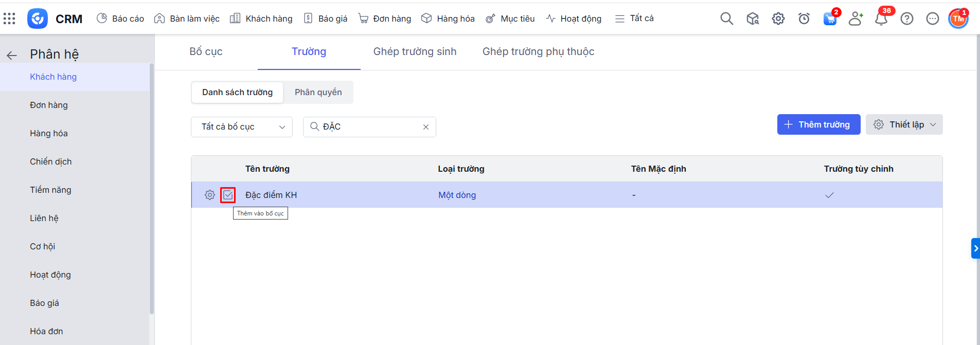
Task: Select the 'Phân quyền' button
Action: 318,92
